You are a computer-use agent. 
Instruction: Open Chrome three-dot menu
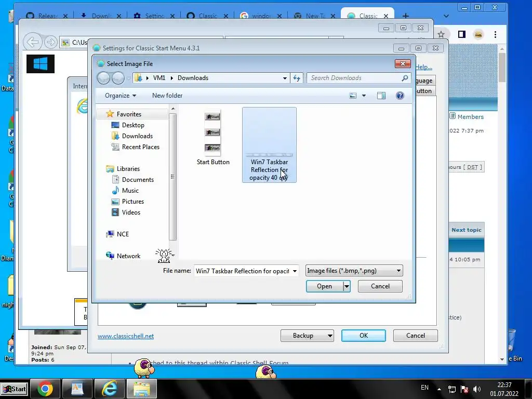coord(495,34)
